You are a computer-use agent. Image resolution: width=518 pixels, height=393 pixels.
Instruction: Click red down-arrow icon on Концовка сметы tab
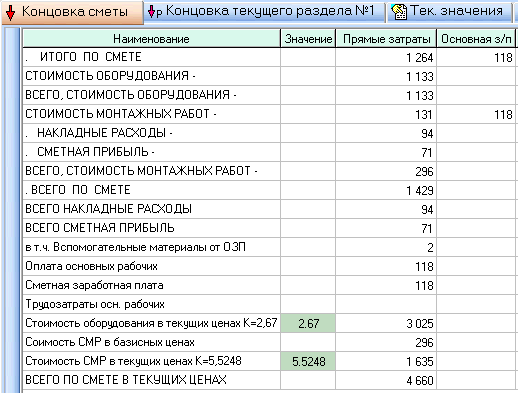coord(11,13)
